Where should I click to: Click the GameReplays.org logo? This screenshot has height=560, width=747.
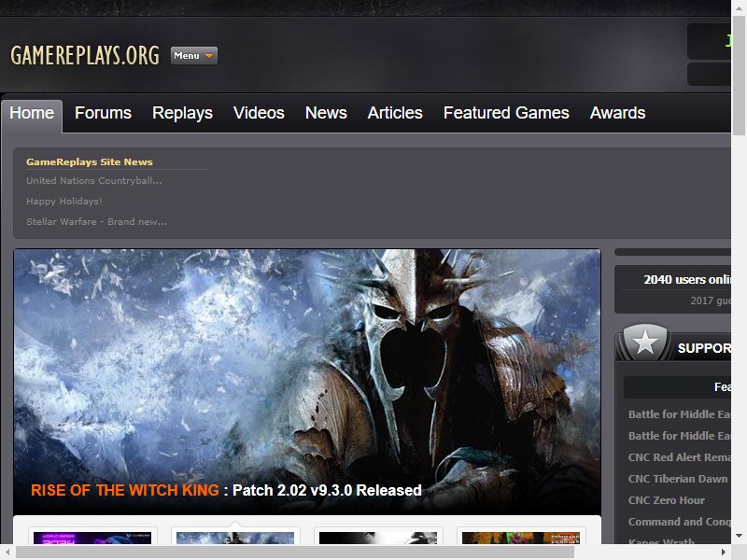coord(85,56)
